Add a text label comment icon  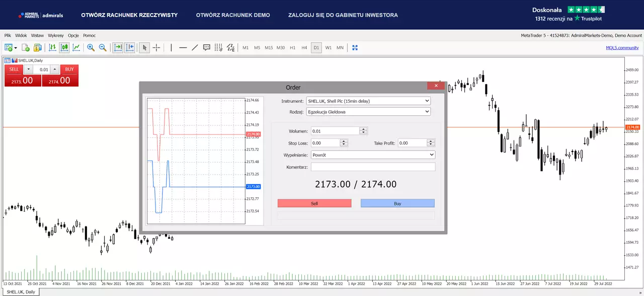click(206, 47)
